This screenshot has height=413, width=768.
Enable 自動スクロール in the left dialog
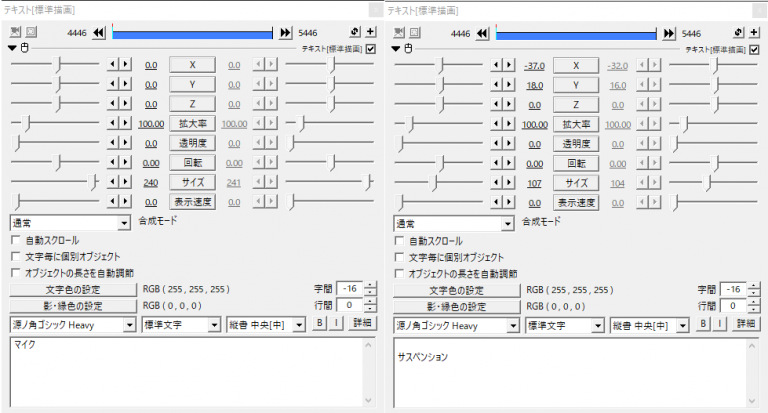coord(15,241)
